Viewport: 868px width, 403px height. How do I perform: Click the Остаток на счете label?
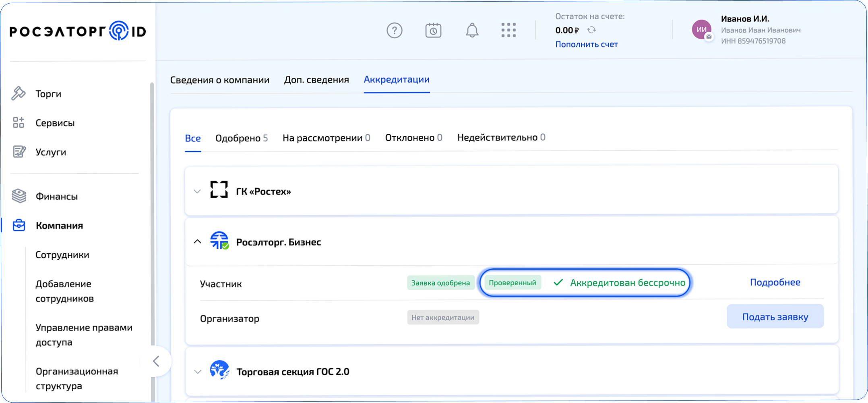coord(590,17)
